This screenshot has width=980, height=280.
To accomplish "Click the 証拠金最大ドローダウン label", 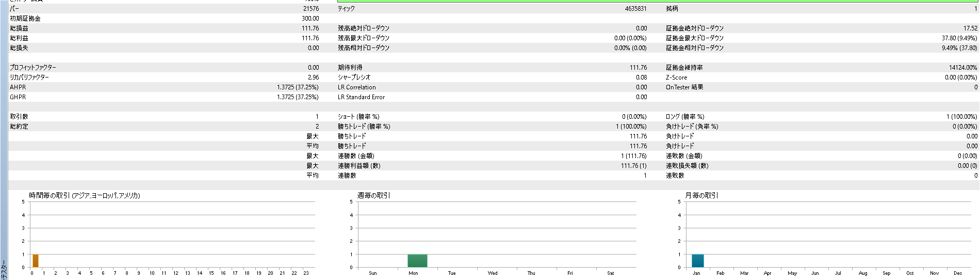I will click(x=695, y=38).
